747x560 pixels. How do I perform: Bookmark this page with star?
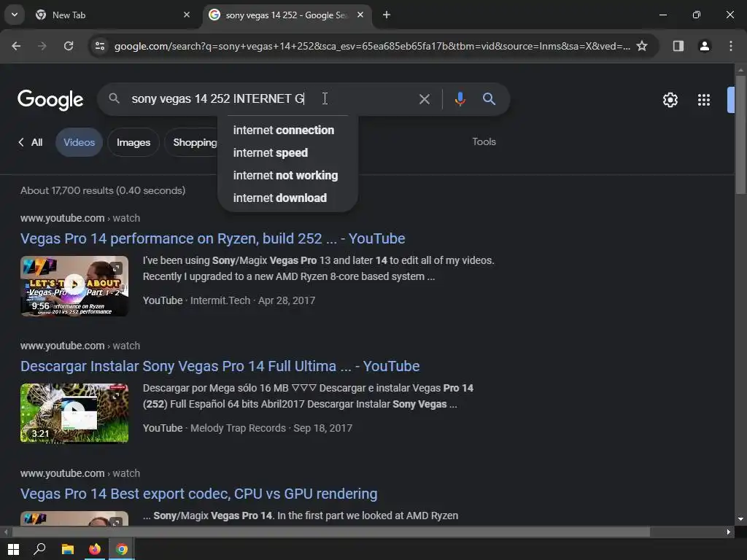coord(642,46)
